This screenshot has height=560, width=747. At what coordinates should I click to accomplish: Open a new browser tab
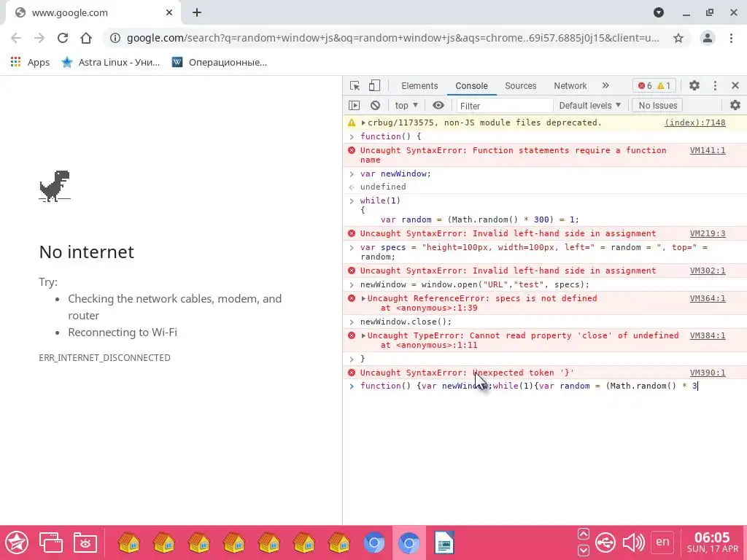197,13
